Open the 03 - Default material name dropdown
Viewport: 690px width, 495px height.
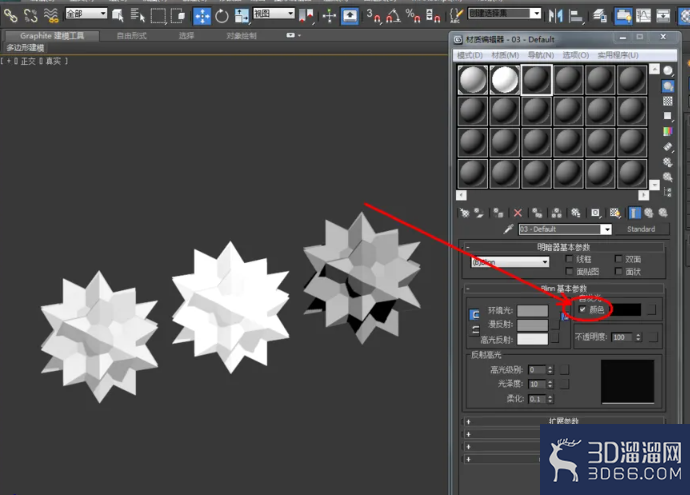coord(607,229)
